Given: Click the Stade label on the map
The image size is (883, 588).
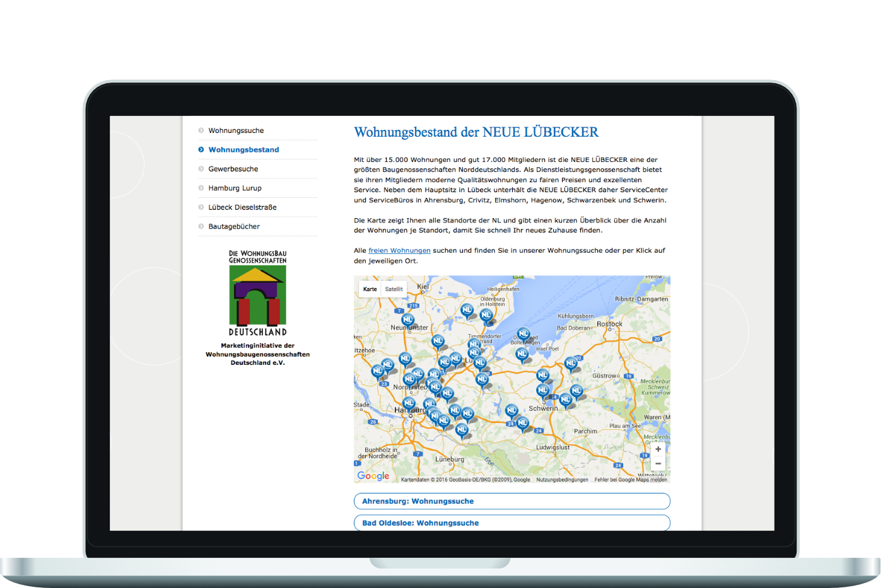Looking at the screenshot, I should [x=362, y=405].
